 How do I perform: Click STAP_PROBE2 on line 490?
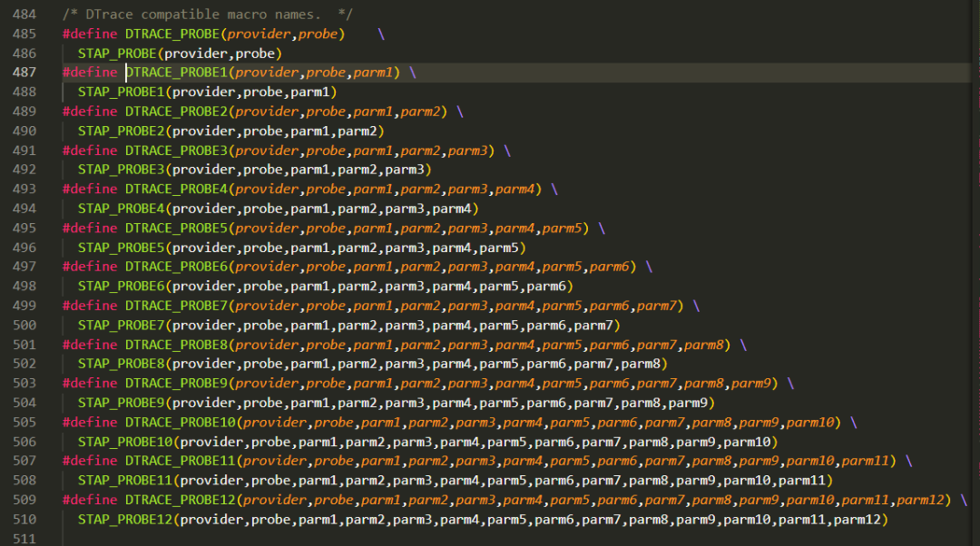pos(121,131)
